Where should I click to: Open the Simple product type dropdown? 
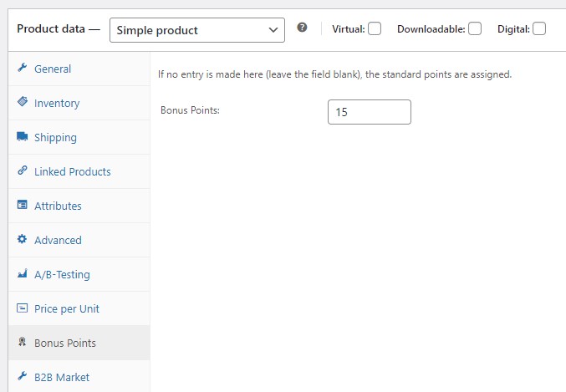pyautogui.click(x=197, y=30)
